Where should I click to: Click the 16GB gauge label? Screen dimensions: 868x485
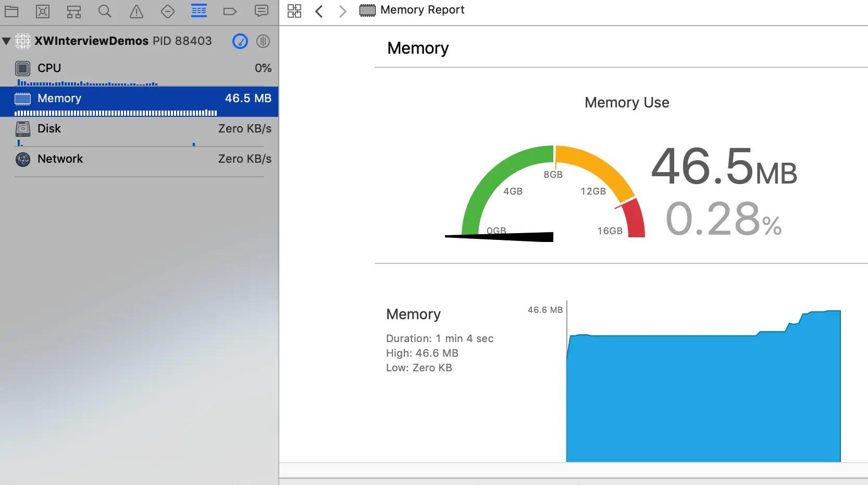coord(610,231)
